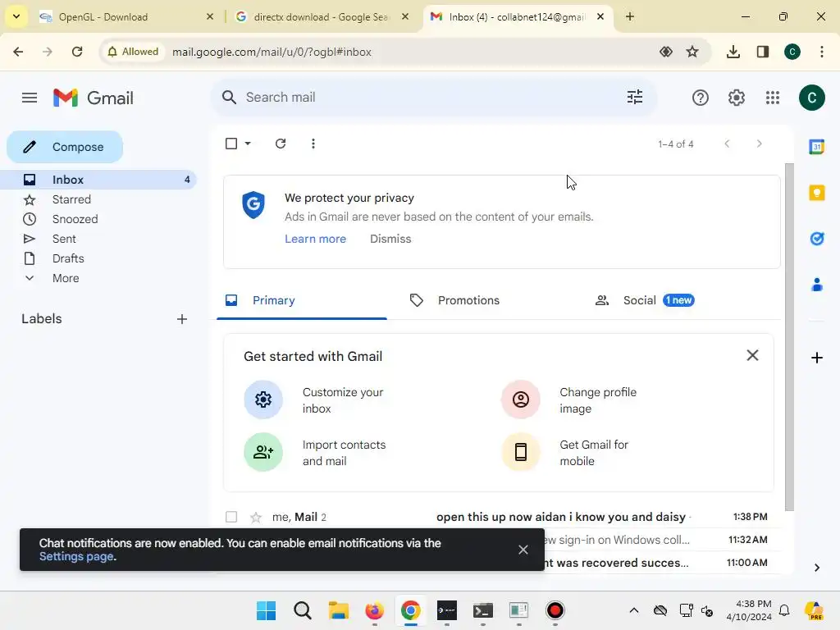Viewport: 840px width, 630px height.
Task: Open Chrome three-dot menu
Action: click(821, 52)
